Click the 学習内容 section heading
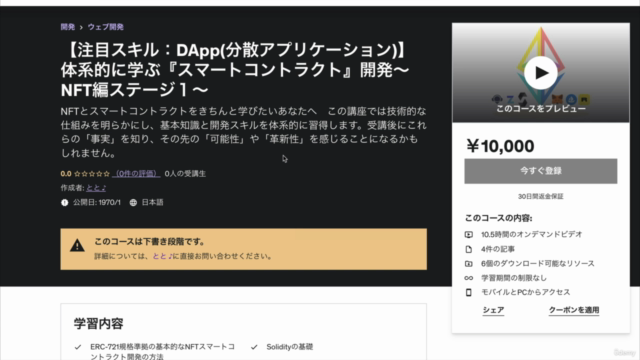The width and height of the screenshot is (640, 360). [x=98, y=324]
